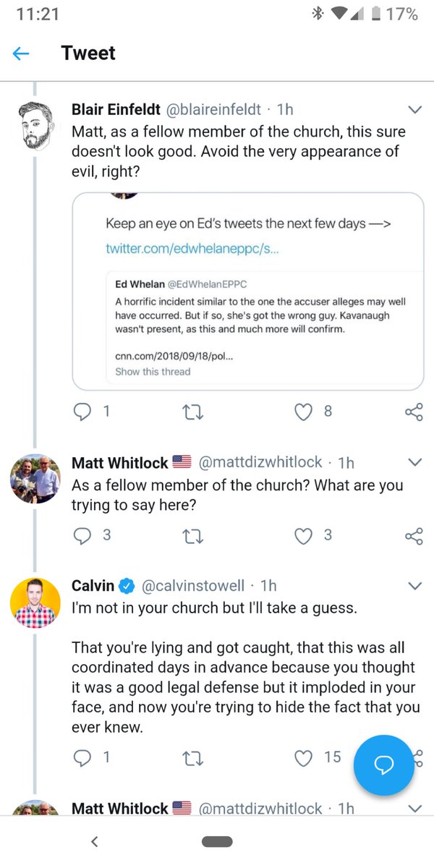
Task: Reply to Matt Whitlock's church question tweet
Action: click(84, 535)
